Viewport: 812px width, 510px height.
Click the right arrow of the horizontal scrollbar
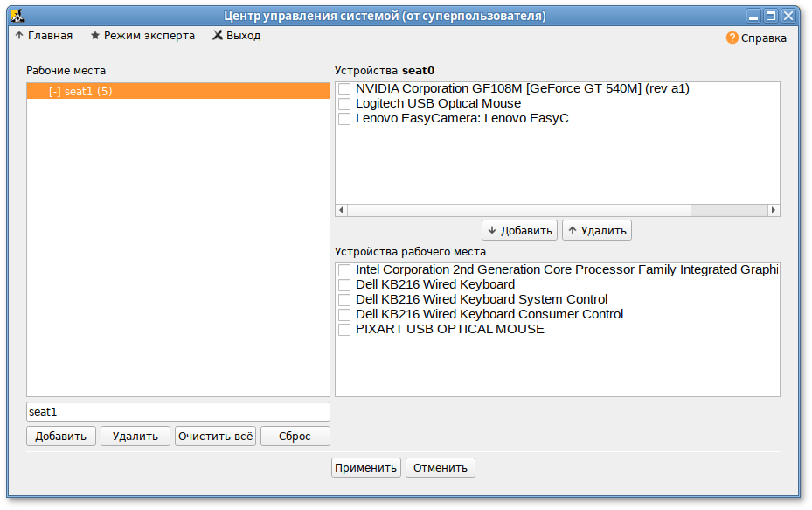click(774, 210)
